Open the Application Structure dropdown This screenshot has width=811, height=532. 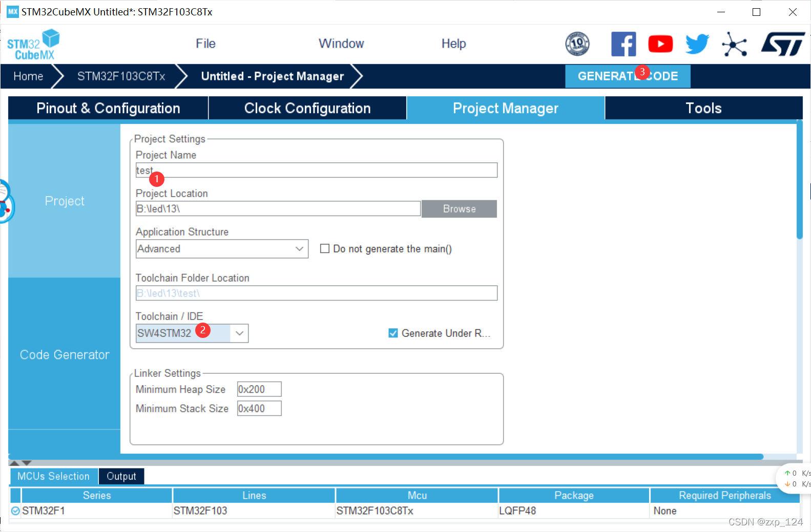(x=222, y=249)
